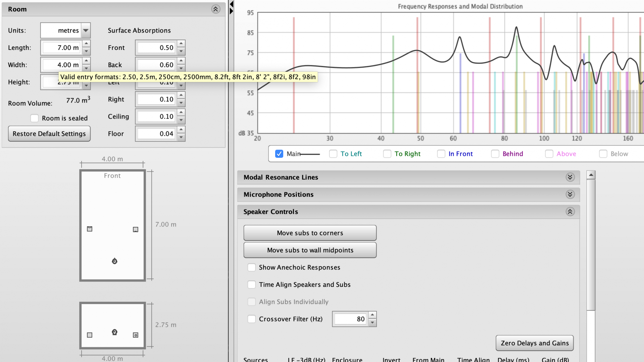The width and height of the screenshot is (644, 362).
Task: Click the scroll up arrow of the controls scrollbar
Action: tap(591, 175)
